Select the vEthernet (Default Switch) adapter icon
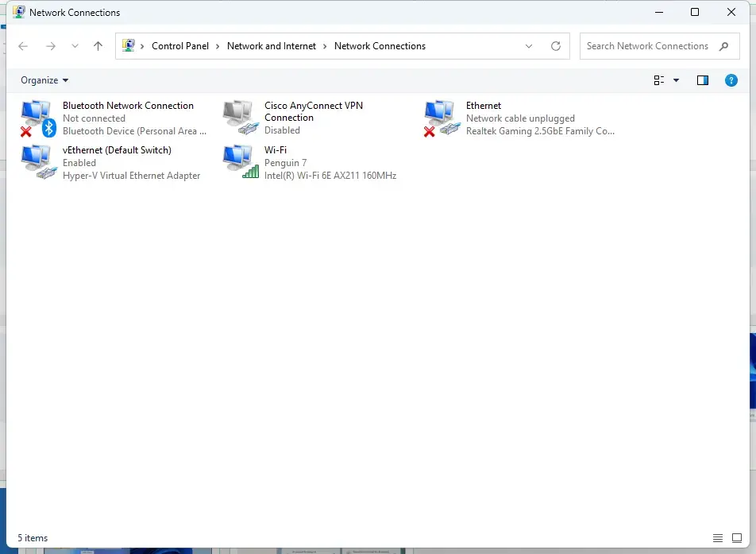 (x=39, y=162)
